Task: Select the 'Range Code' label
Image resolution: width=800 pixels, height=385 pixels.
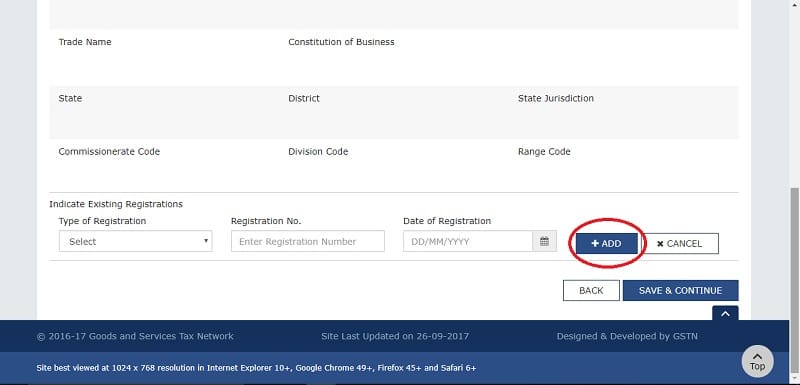Action: click(x=544, y=151)
